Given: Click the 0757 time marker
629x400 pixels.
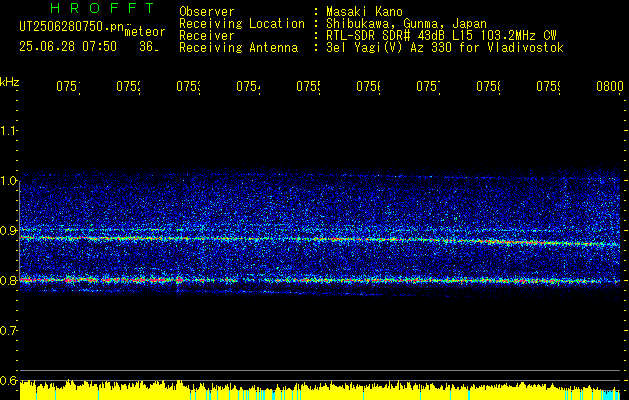Looking at the screenshot, I should 428,87.
